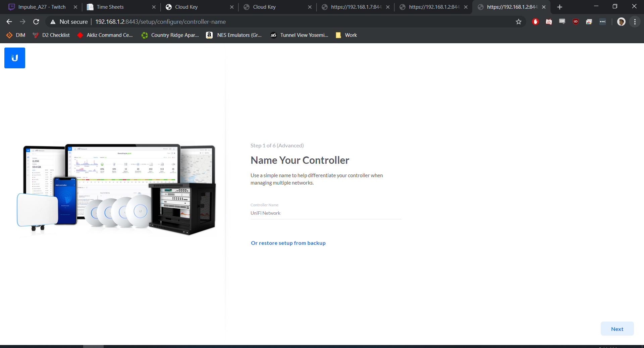Bookmark this page with the star icon
The height and width of the screenshot is (348, 644).
pos(519,22)
